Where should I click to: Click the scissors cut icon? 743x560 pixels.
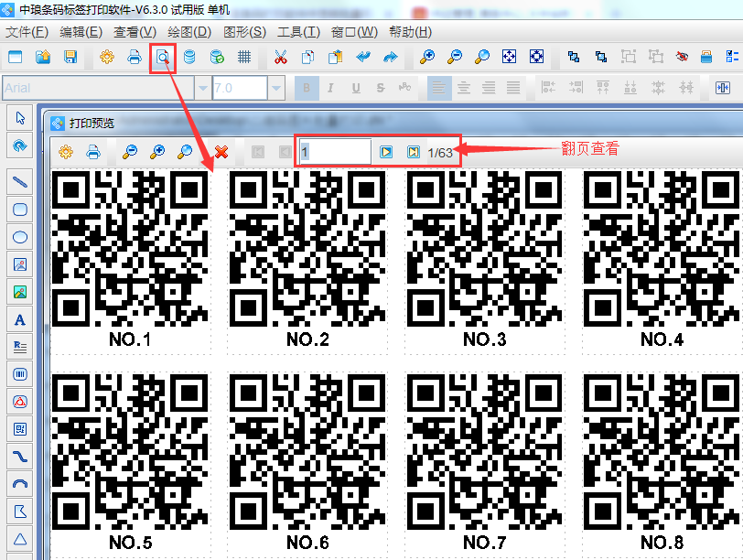(x=281, y=57)
